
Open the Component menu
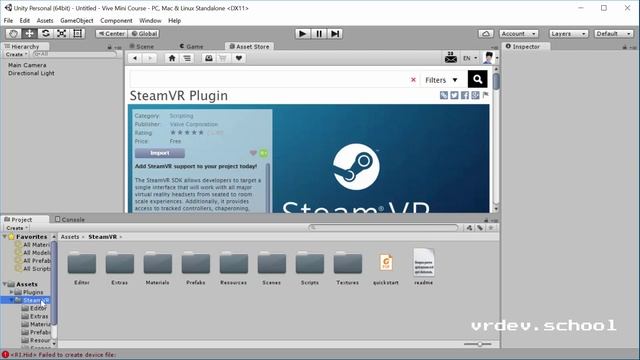116,20
